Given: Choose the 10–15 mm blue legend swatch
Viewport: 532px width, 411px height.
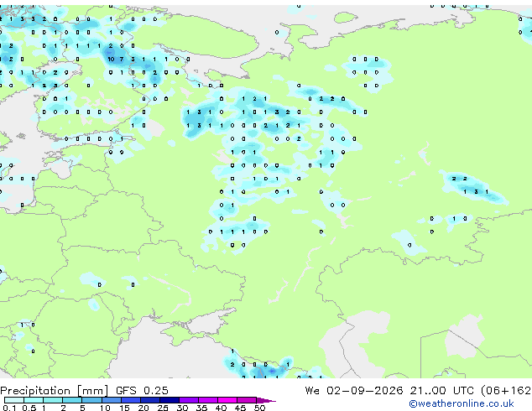Looking at the screenshot, I should pos(112,400).
